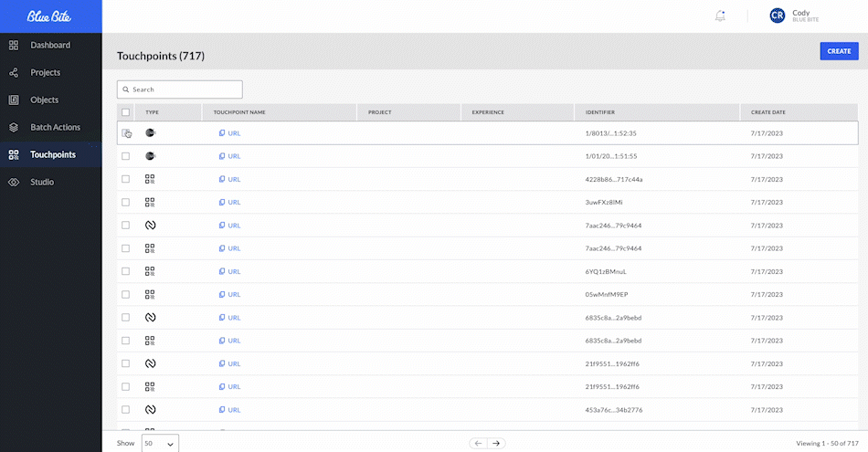Copy URL icon for 3uwFXz8lMi row
The image size is (868, 452).
pyautogui.click(x=222, y=203)
